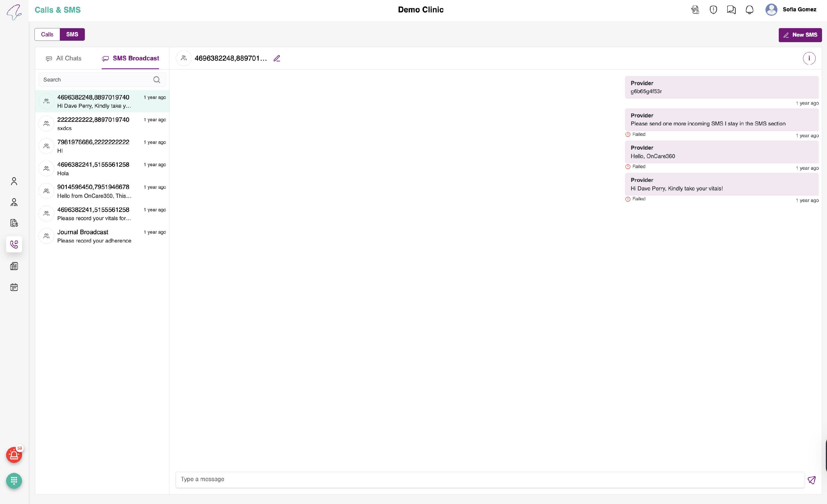Screen dimensions: 827x504
Task: Click the edit pencil next to broadcast name
Action: (276, 58)
